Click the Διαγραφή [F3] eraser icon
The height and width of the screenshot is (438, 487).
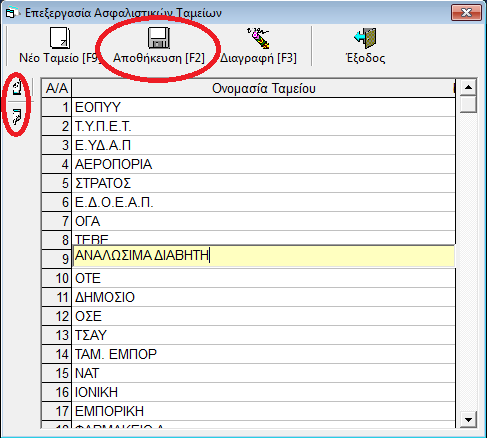[258, 38]
